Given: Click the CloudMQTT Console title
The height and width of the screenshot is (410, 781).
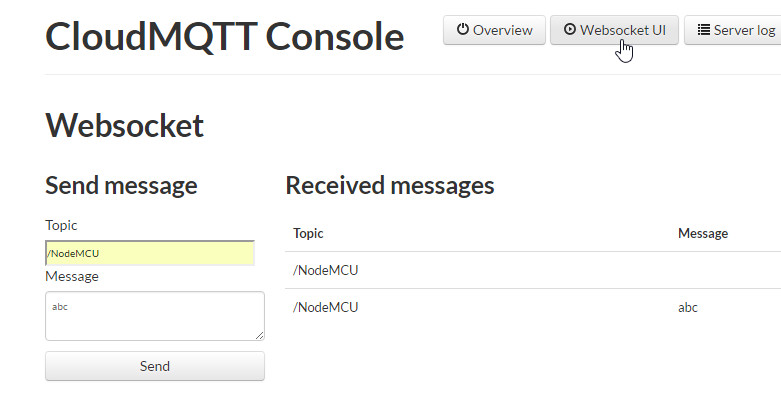Looking at the screenshot, I should coord(225,36).
